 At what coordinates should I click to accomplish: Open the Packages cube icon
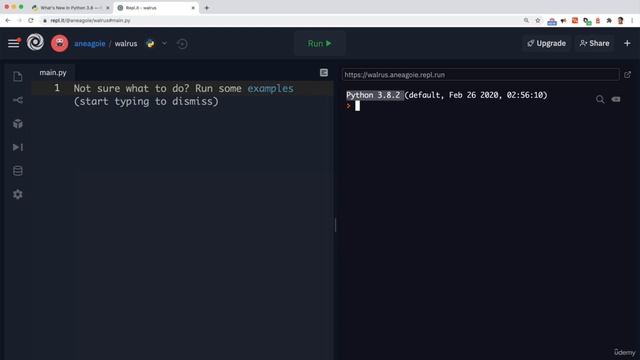tap(18, 124)
